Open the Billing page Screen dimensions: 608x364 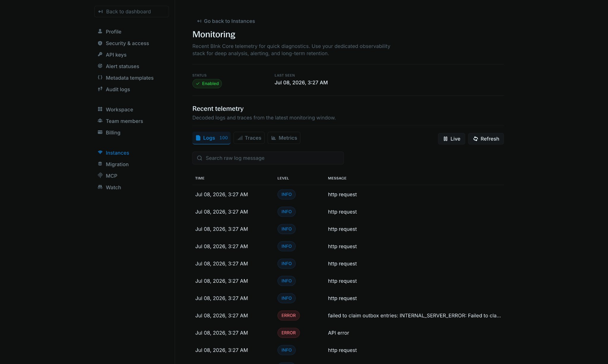(113, 133)
